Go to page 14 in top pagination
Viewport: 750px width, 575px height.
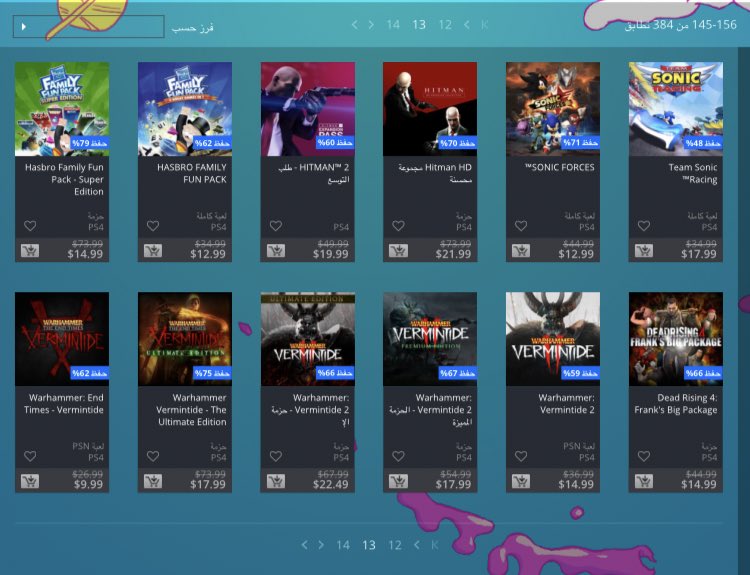point(393,25)
